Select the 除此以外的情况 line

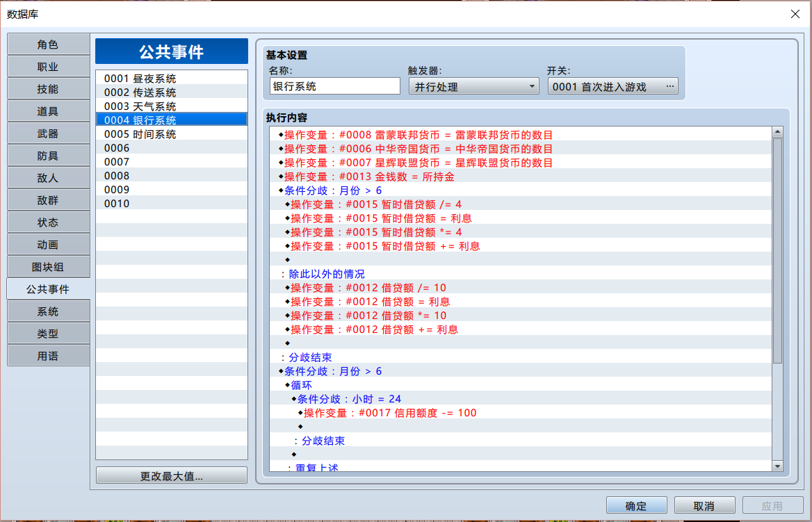521,274
